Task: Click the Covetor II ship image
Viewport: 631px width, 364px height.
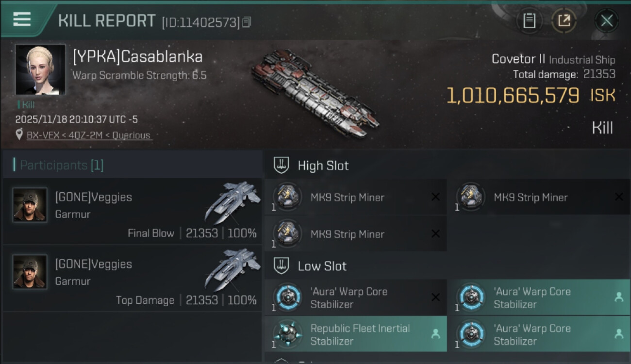Action: [x=315, y=92]
